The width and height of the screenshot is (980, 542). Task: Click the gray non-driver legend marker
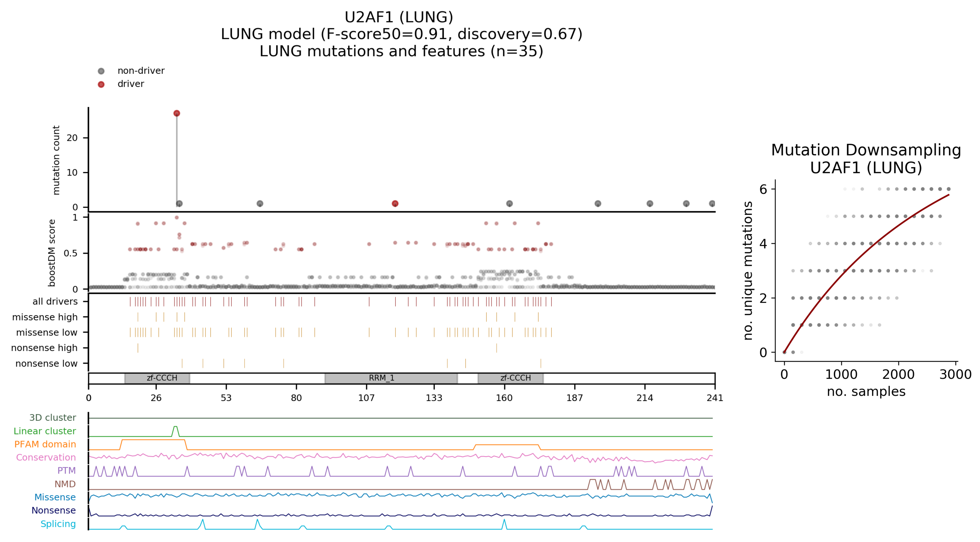click(x=101, y=71)
